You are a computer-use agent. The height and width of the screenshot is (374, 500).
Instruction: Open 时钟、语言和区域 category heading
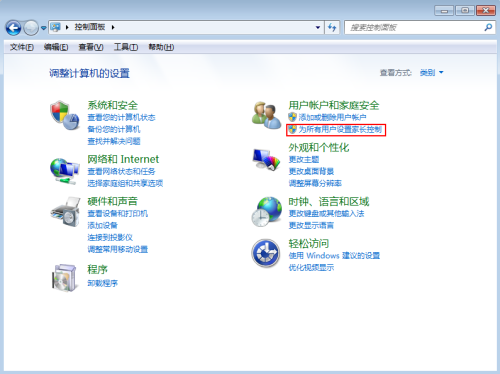click(329, 201)
